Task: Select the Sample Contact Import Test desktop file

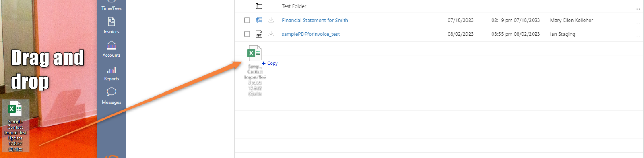Action: click(16, 126)
